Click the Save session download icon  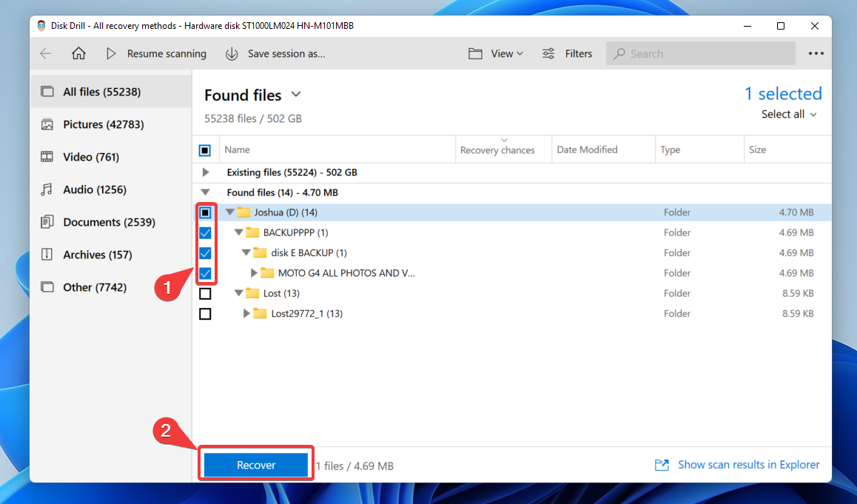(x=232, y=53)
